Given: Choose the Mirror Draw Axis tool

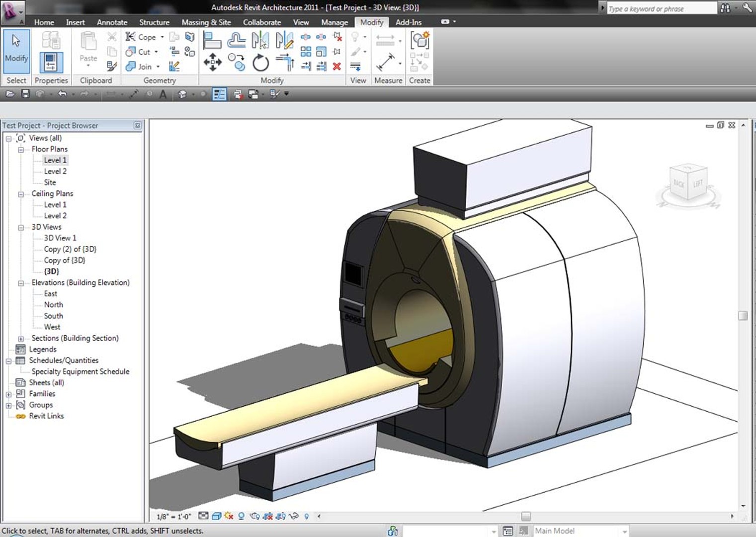Looking at the screenshot, I should pyautogui.click(x=284, y=40).
